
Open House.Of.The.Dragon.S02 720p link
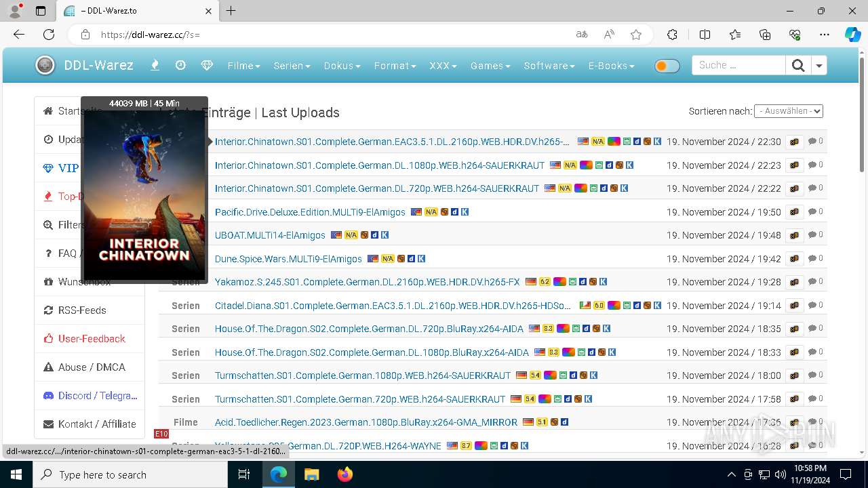(x=370, y=329)
